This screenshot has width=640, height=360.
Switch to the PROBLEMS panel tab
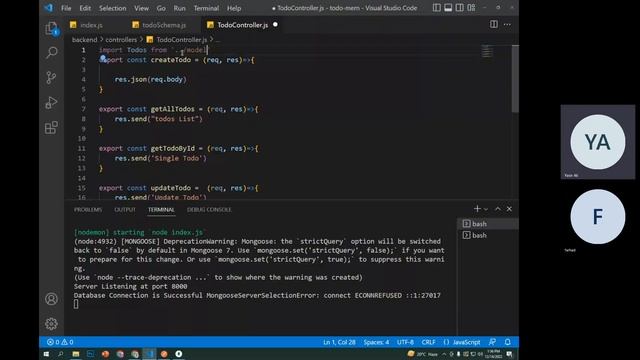pyautogui.click(x=88, y=209)
